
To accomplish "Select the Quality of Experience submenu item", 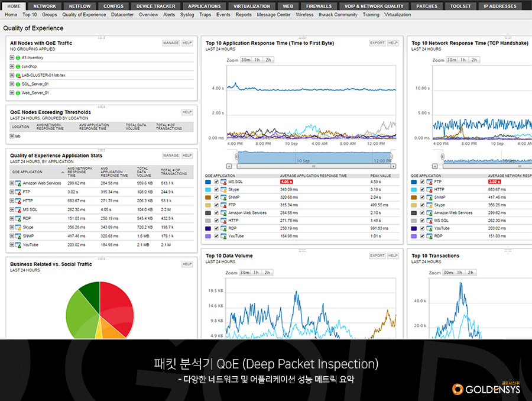I will tap(84, 15).
